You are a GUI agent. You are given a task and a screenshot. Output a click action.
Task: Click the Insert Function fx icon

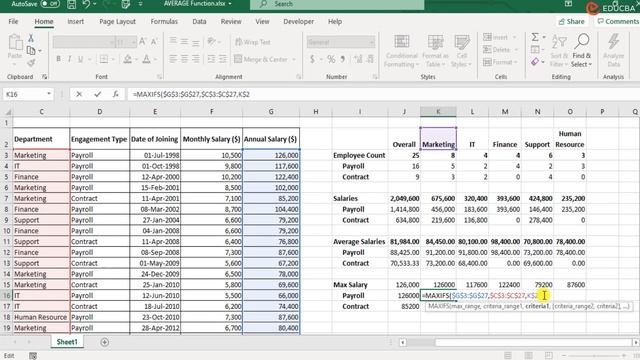(x=116, y=94)
